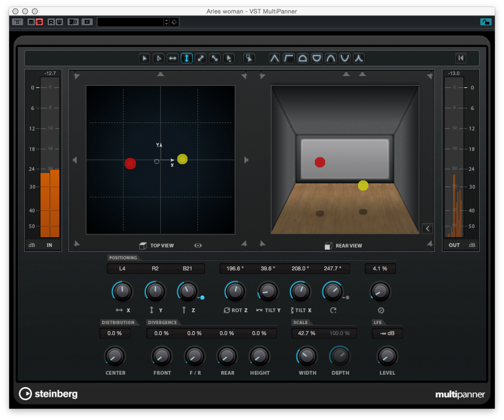This screenshot has width=504, height=420.
Task: Apply the flat corner elevation pattern
Action: click(x=289, y=58)
